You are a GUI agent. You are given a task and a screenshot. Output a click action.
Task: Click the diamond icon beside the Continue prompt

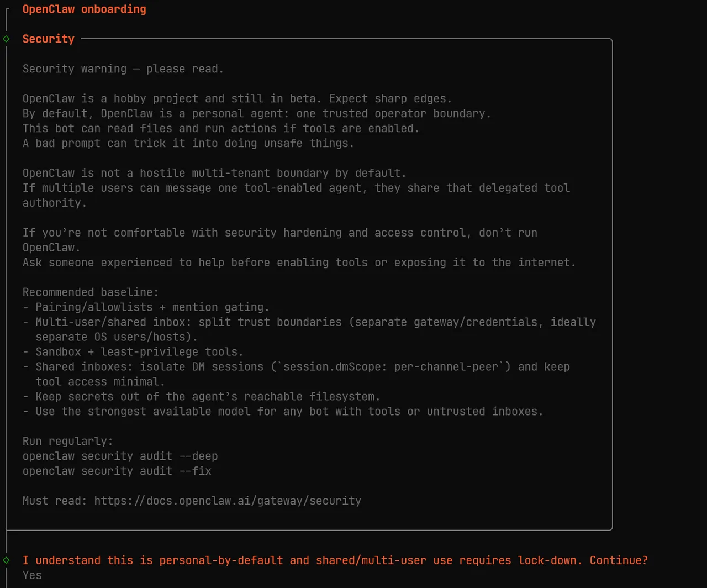6,560
